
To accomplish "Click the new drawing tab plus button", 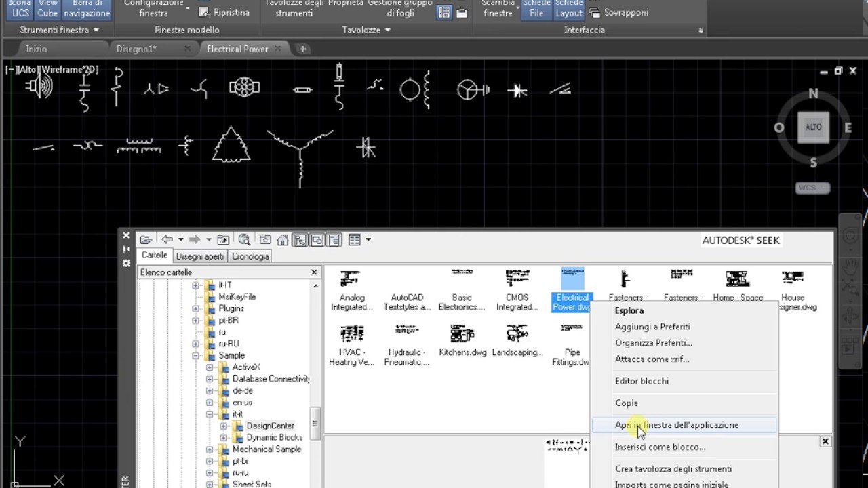I will 303,49.
